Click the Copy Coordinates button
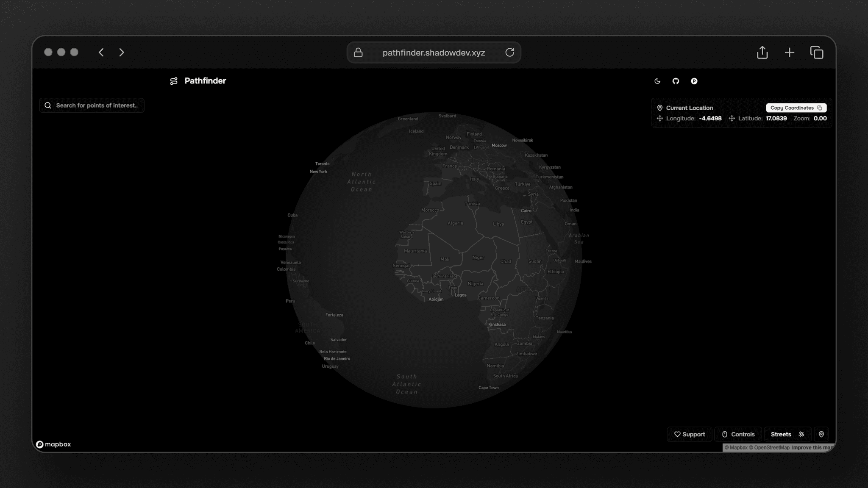Viewport: 868px width, 488px height. tap(796, 108)
